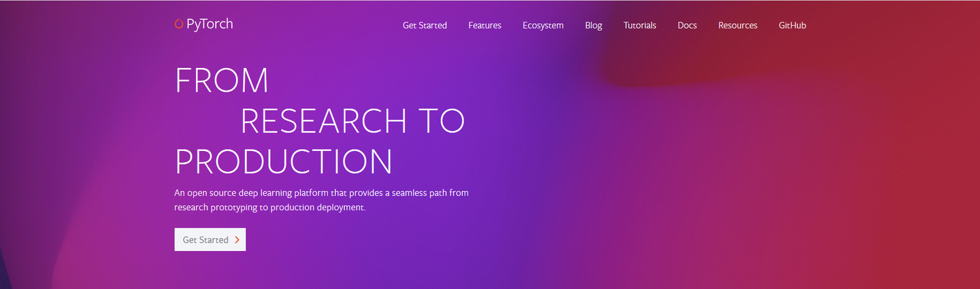Open the Resources nav link

tap(738, 25)
